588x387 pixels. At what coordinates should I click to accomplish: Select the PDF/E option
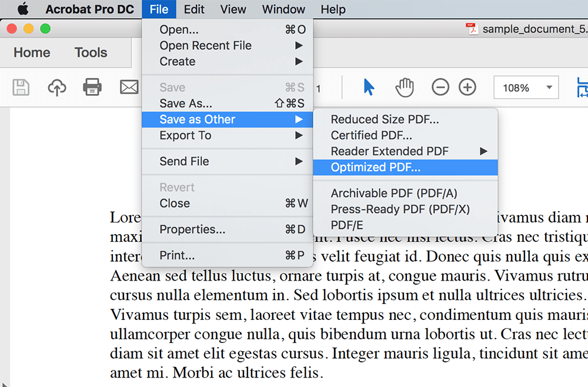[405, 225]
